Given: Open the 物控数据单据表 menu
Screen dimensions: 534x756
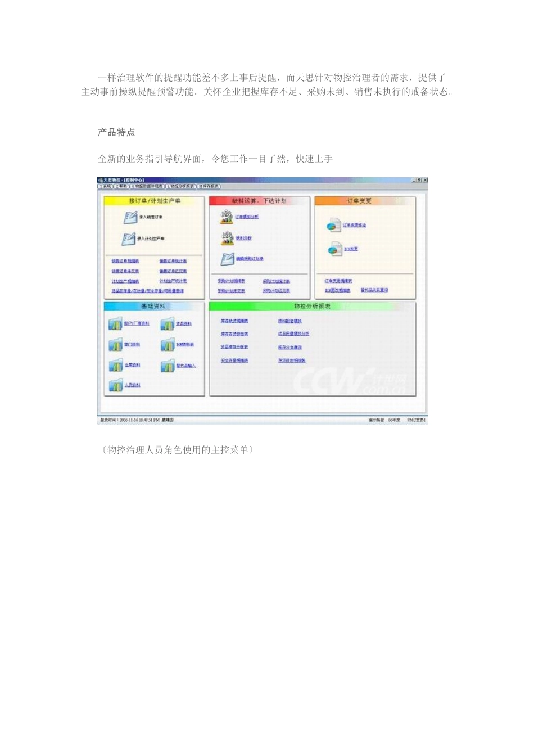Looking at the screenshot, I should tap(148, 186).
